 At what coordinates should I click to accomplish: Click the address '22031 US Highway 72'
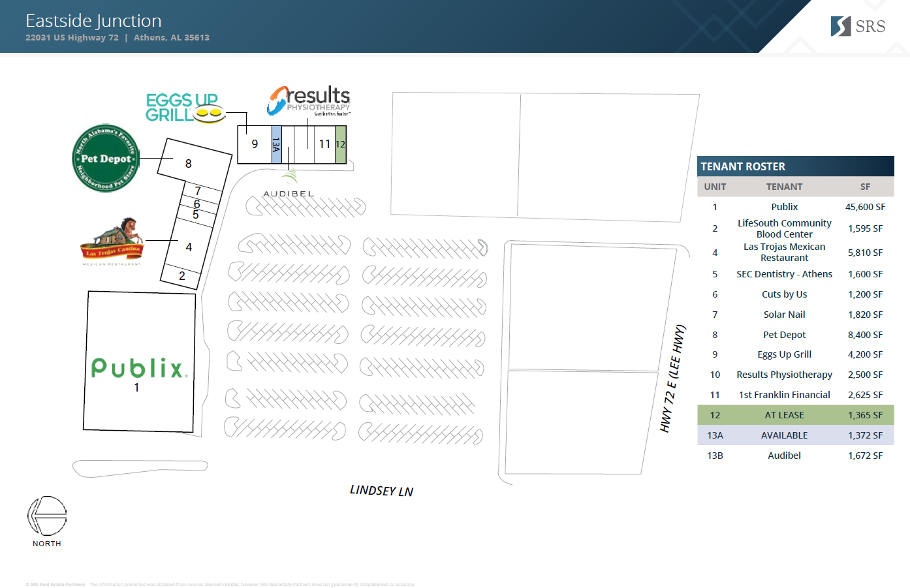[72, 37]
